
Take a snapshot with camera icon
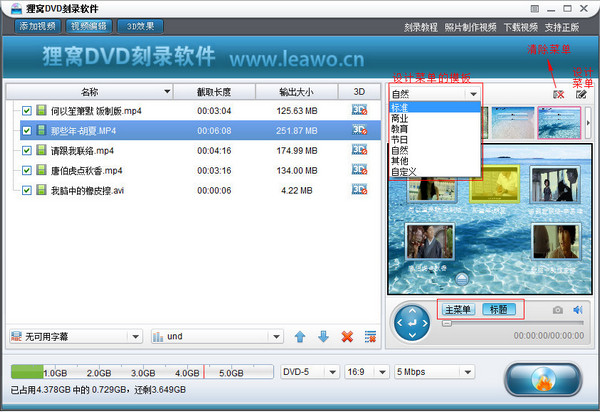[x=558, y=310]
